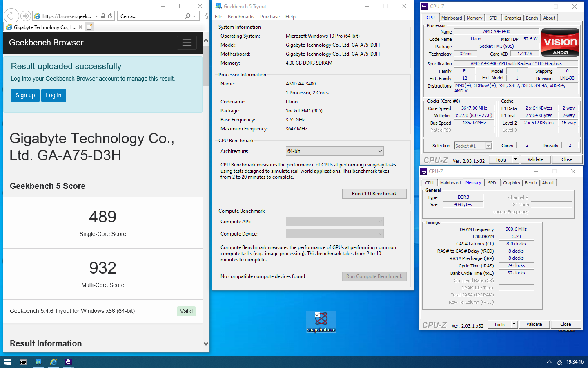Open search provider dropdown arrow

tap(194, 16)
